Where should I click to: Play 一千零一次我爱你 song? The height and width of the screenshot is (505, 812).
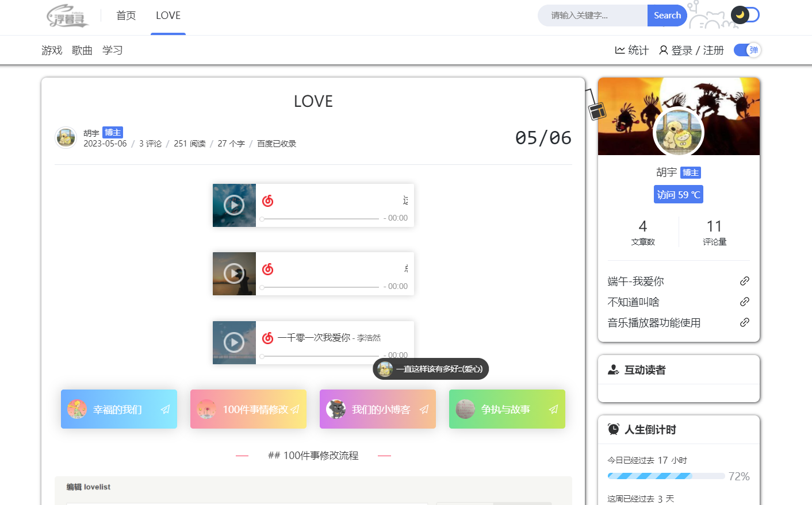(x=234, y=342)
